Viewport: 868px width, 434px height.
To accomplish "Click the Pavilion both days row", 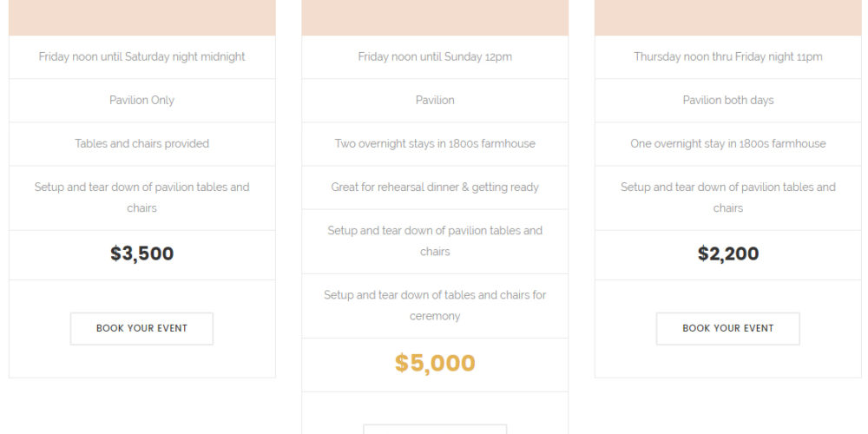I will click(728, 100).
